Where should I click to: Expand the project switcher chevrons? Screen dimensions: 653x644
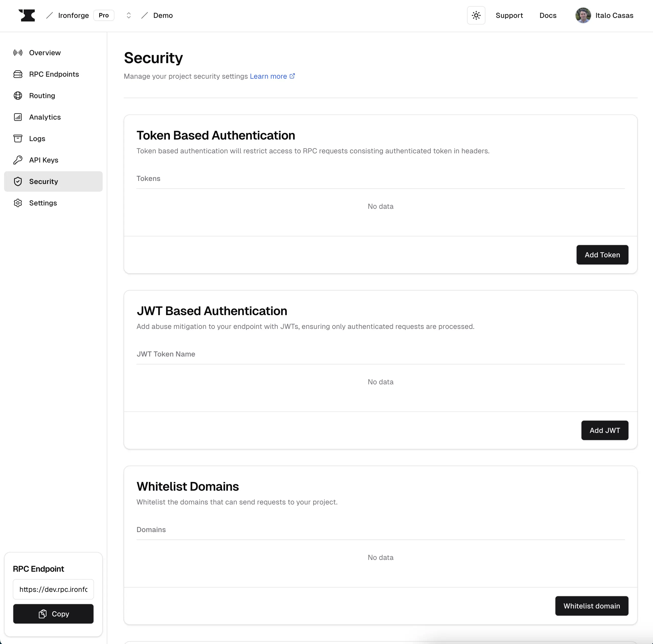click(x=129, y=16)
